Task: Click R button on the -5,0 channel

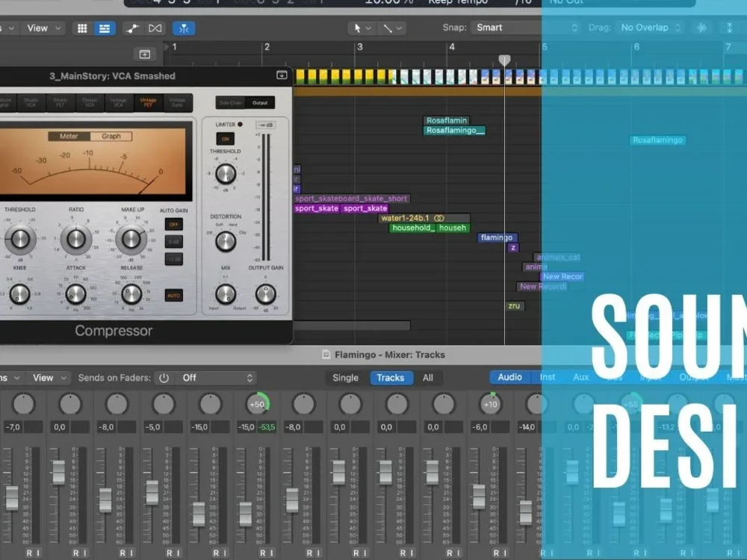Action: pos(169,553)
